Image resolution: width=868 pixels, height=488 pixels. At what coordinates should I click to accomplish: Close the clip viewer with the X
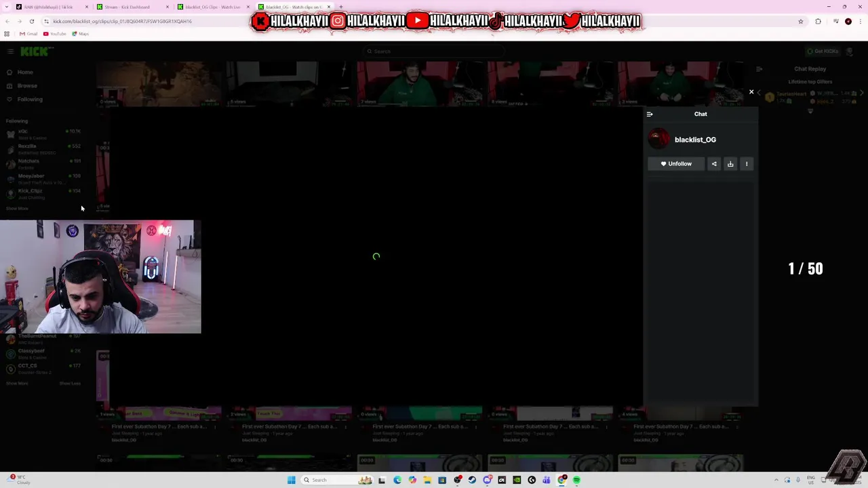[751, 91]
